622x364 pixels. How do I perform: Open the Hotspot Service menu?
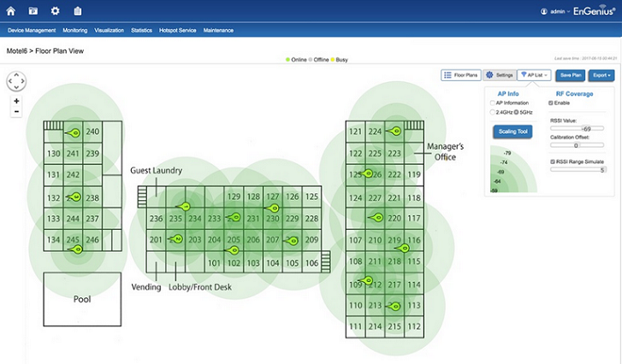coord(177,30)
